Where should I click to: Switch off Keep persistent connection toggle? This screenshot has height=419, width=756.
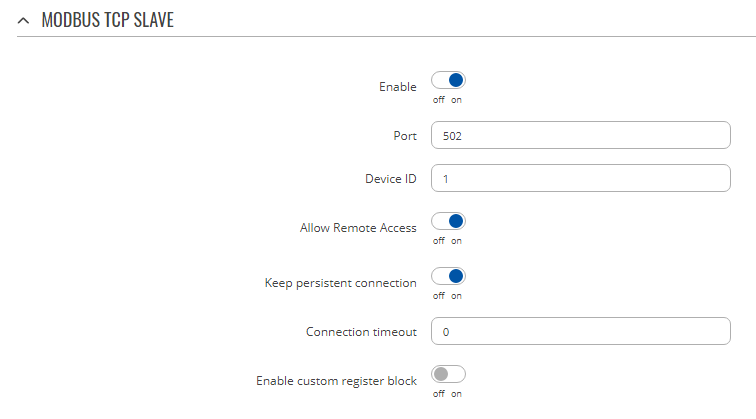click(x=448, y=277)
